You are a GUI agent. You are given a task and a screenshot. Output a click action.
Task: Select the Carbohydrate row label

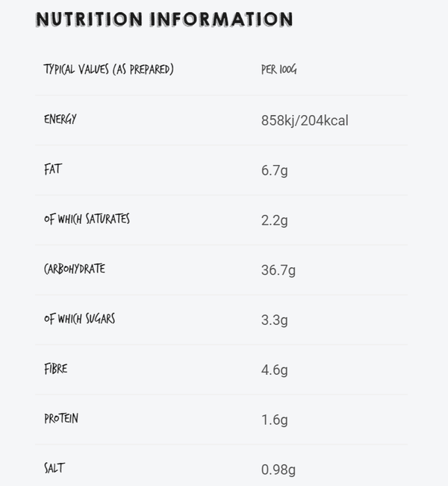point(75,269)
